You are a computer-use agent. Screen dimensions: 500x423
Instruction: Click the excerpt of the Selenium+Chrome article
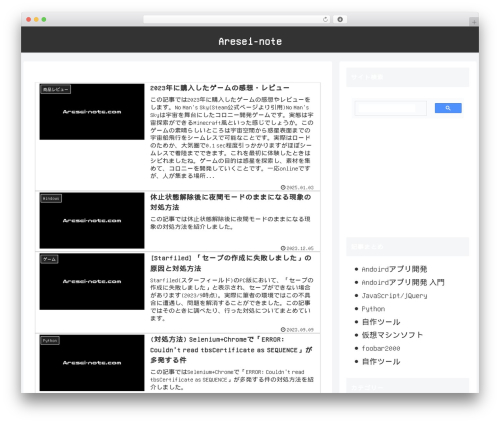click(232, 379)
